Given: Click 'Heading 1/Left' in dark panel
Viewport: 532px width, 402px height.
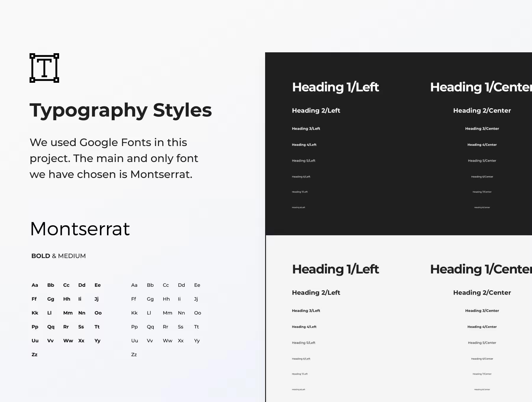Looking at the screenshot, I should click(x=335, y=87).
